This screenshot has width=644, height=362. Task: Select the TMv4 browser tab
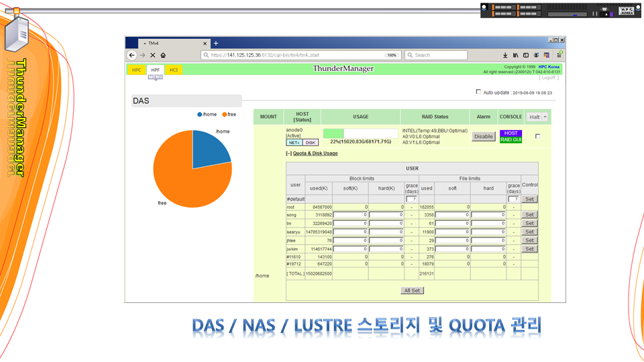tap(174, 44)
